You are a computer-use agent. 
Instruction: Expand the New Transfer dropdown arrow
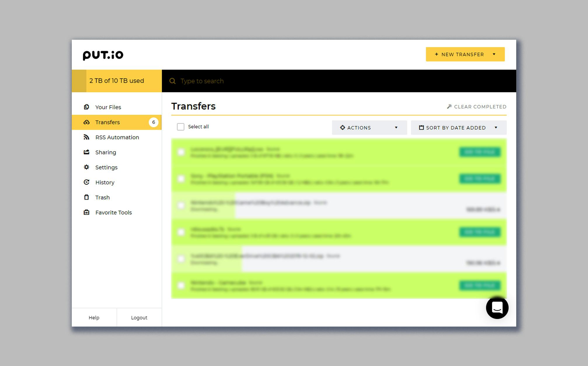click(x=494, y=54)
